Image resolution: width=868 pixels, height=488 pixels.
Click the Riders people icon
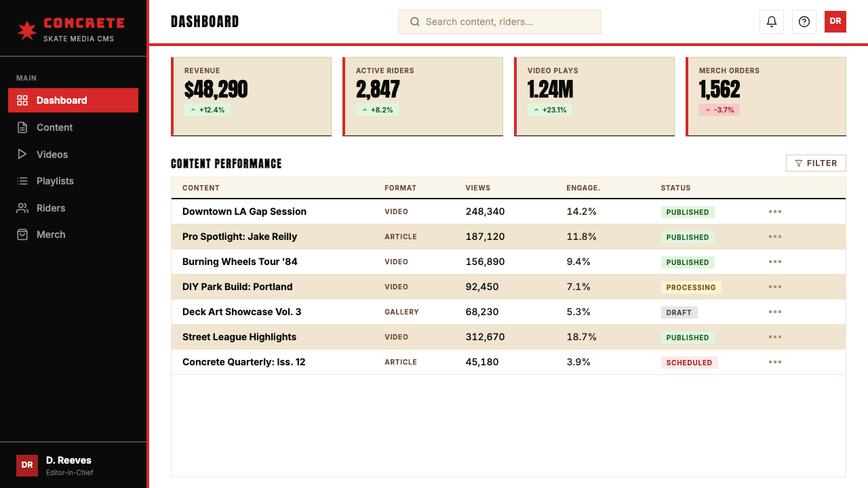pyautogui.click(x=22, y=208)
